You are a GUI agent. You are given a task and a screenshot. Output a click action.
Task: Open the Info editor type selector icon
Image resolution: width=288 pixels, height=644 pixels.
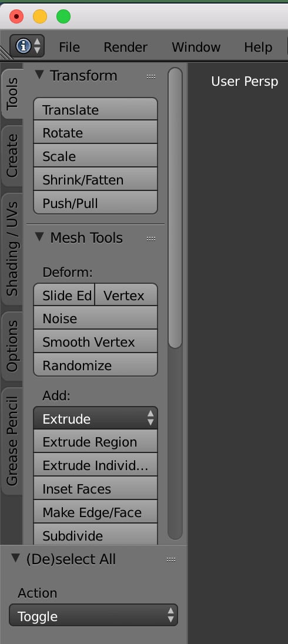(26, 46)
